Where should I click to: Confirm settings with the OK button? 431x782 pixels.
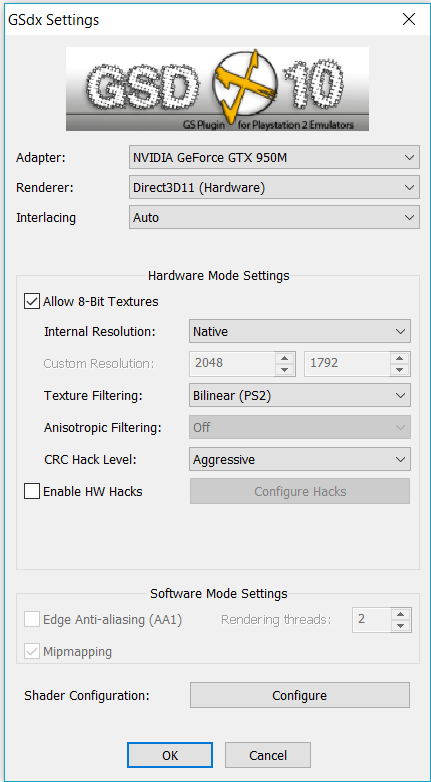coord(170,755)
